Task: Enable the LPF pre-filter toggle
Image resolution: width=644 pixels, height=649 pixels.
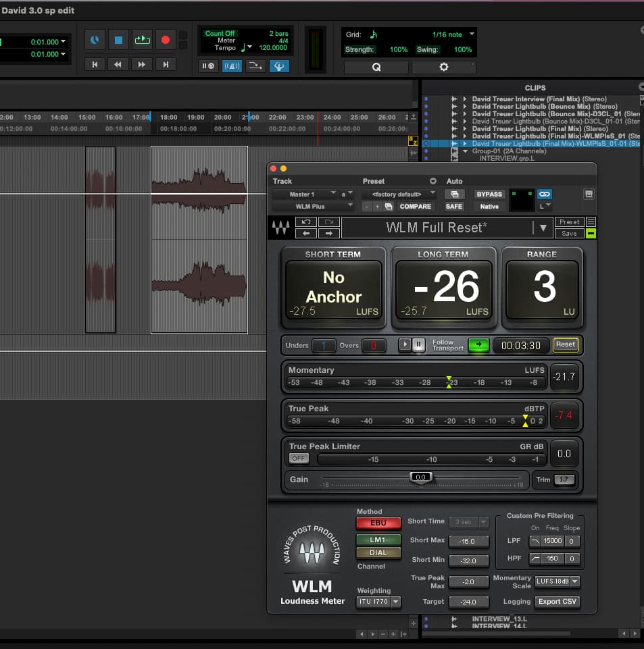Action: (535, 542)
